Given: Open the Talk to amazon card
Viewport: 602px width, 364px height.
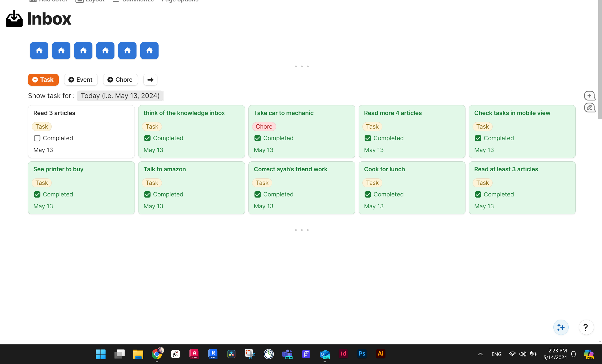Looking at the screenshot, I should pos(164,169).
